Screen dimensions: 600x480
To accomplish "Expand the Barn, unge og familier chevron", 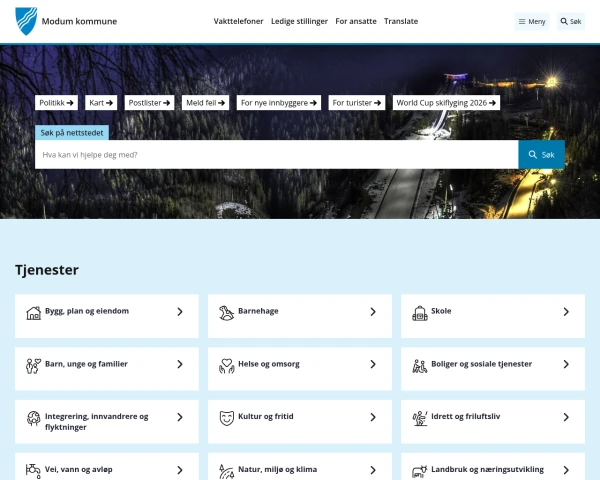I will 180,364.
